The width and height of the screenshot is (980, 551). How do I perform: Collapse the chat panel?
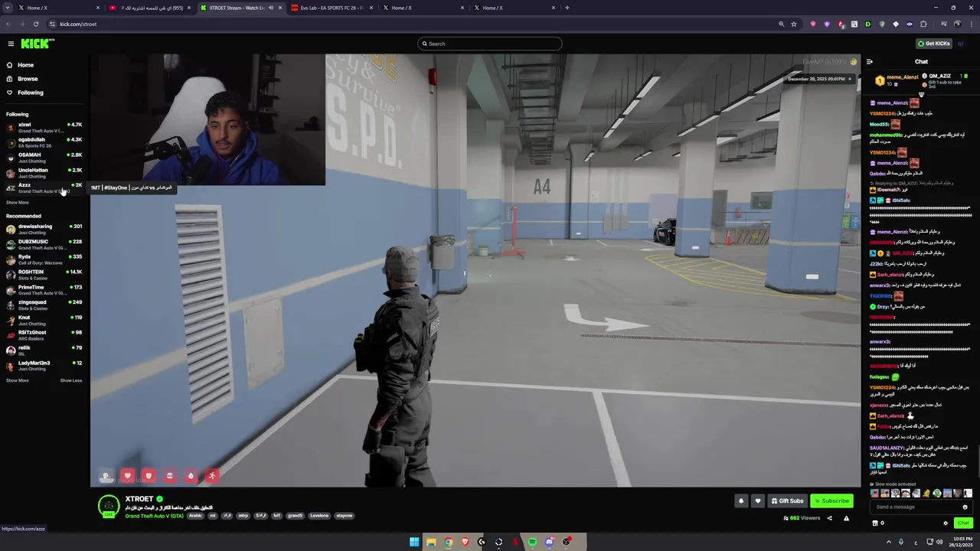click(x=869, y=62)
